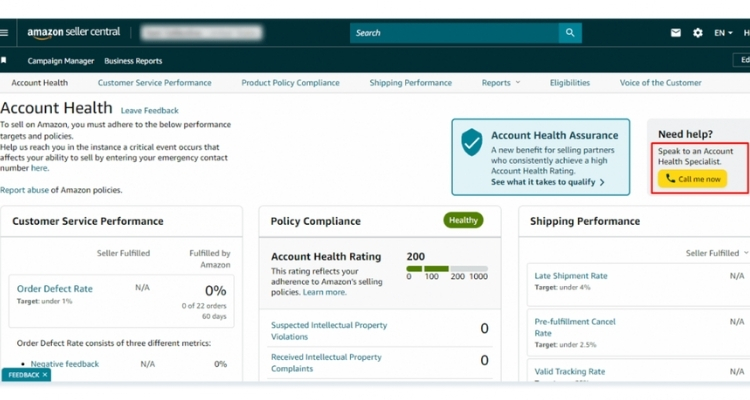Open the messages envelope icon
Screen dimensions: 750x400
tap(675, 33)
